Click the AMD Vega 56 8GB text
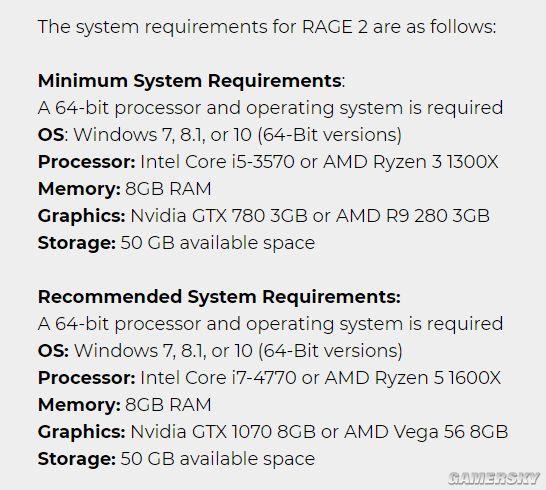The image size is (546, 490). click(x=426, y=432)
